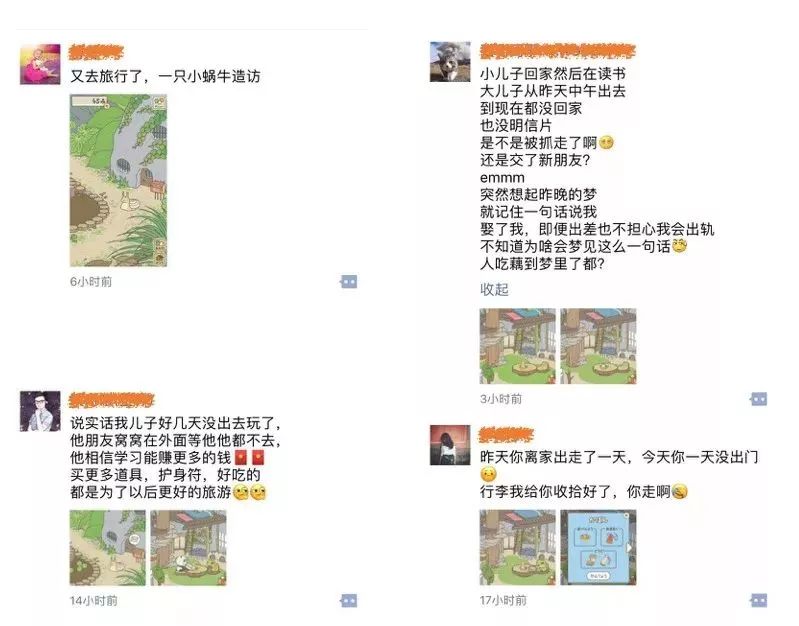This screenshot has height=626, width=799.
Task: Tap avatar of the snail visit poster
Action: (40, 65)
